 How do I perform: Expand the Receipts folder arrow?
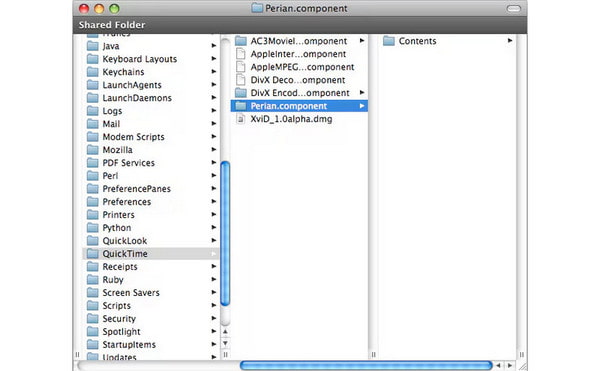click(x=214, y=267)
